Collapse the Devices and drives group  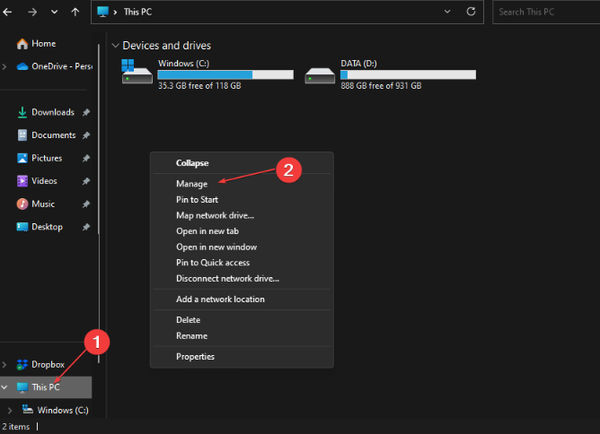(115, 46)
